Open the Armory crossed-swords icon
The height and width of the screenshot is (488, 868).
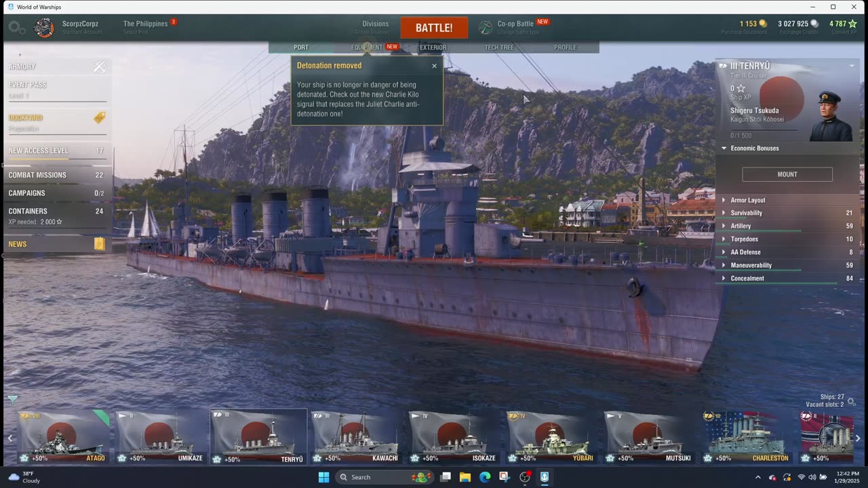[x=100, y=66]
